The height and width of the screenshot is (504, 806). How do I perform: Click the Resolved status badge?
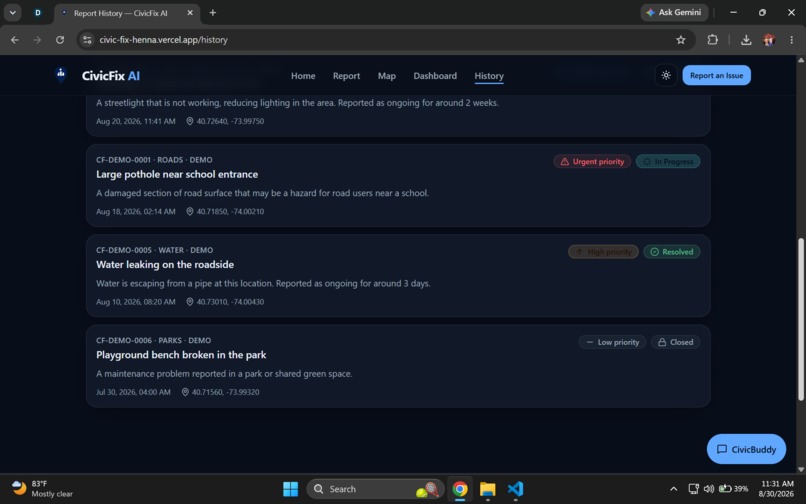pyautogui.click(x=671, y=252)
